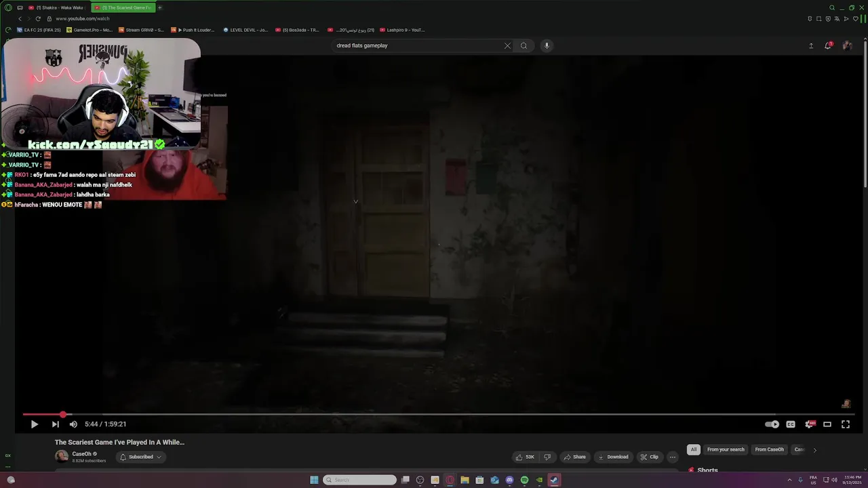This screenshot has height=488, width=868.
Task: Select the 'From CaseOh' chip
Action: coord(769,449)
